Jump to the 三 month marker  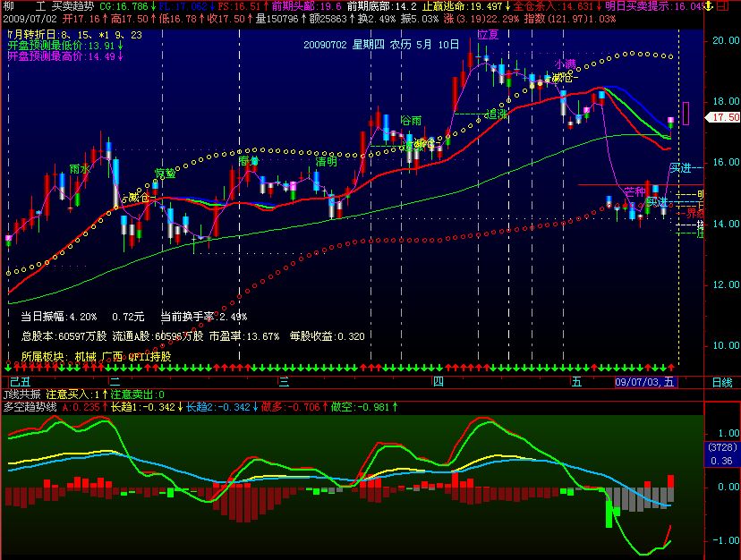[x=284, y=382]
